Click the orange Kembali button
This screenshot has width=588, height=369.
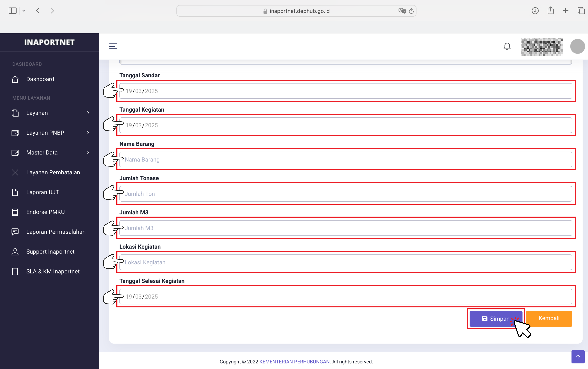point(549,318)
